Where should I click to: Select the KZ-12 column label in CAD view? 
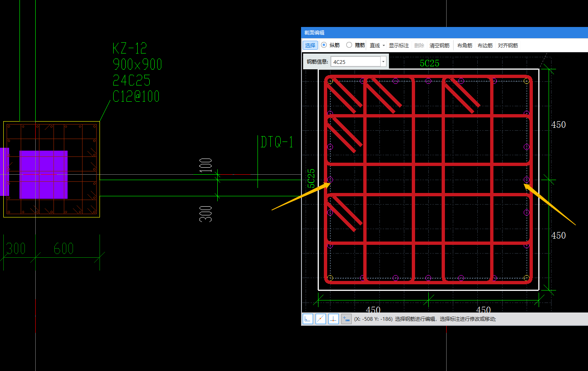[130, 49]
